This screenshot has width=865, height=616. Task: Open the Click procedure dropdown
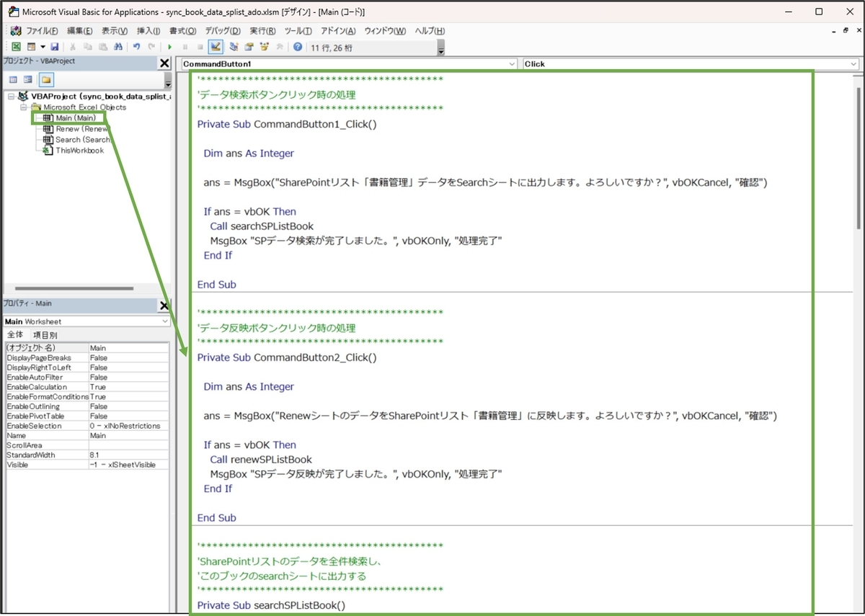point(854,64)
